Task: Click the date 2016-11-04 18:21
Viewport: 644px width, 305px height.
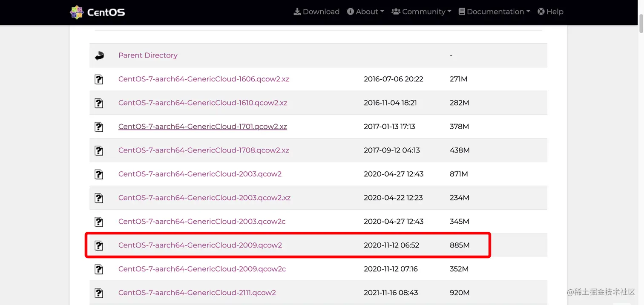Action: tap(390, 103)
